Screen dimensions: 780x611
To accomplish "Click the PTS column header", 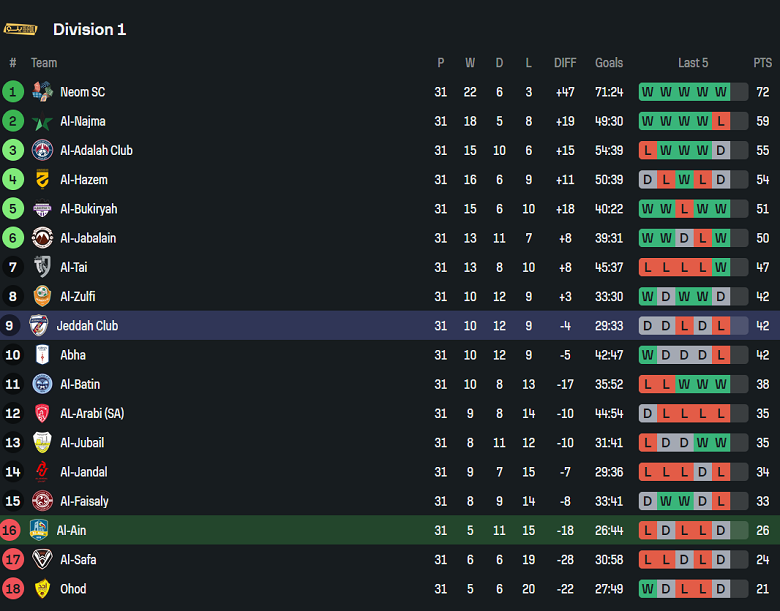I will tap(762, 63).
